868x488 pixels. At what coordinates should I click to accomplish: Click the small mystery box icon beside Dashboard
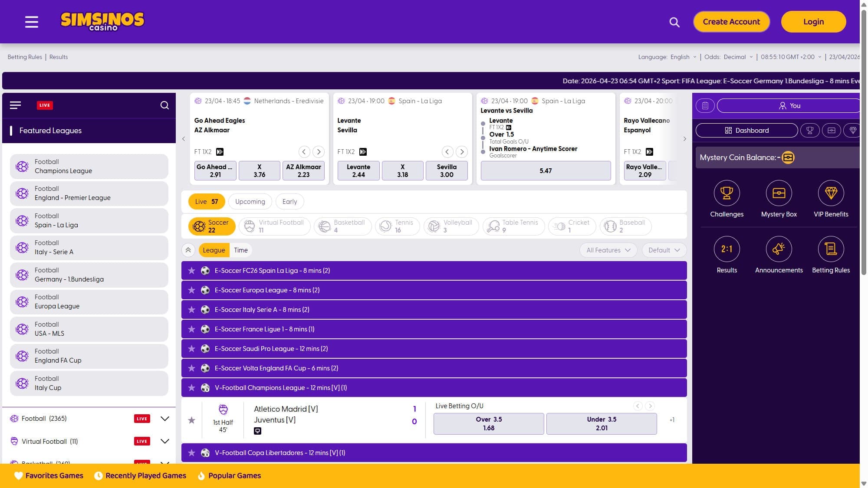coord(832,131)
